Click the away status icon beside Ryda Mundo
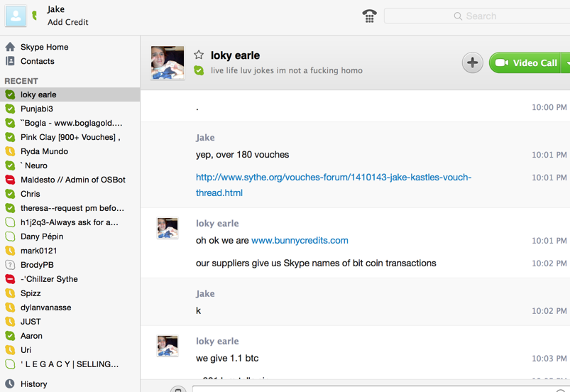 pyautogui.click(x=10, y=151)
